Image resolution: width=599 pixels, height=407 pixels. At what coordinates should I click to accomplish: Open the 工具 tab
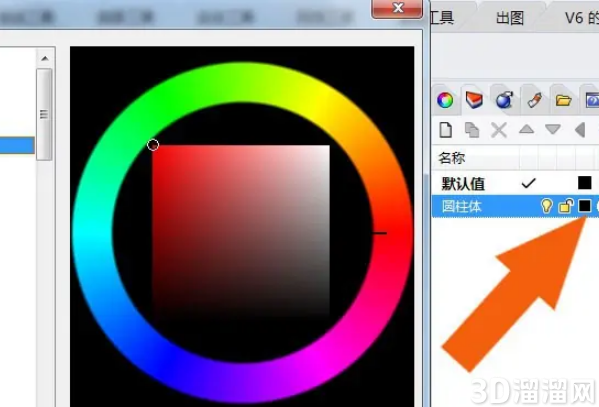[442, 18]
